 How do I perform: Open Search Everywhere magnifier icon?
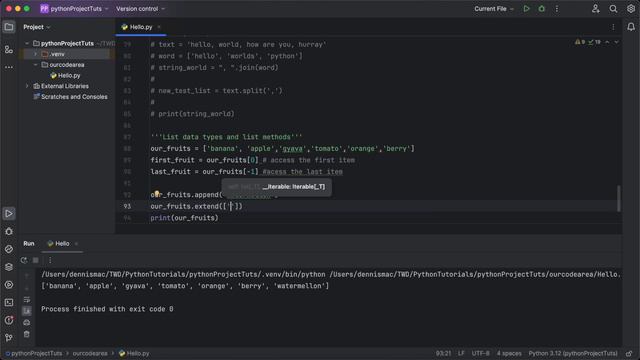tap(613, 9)
